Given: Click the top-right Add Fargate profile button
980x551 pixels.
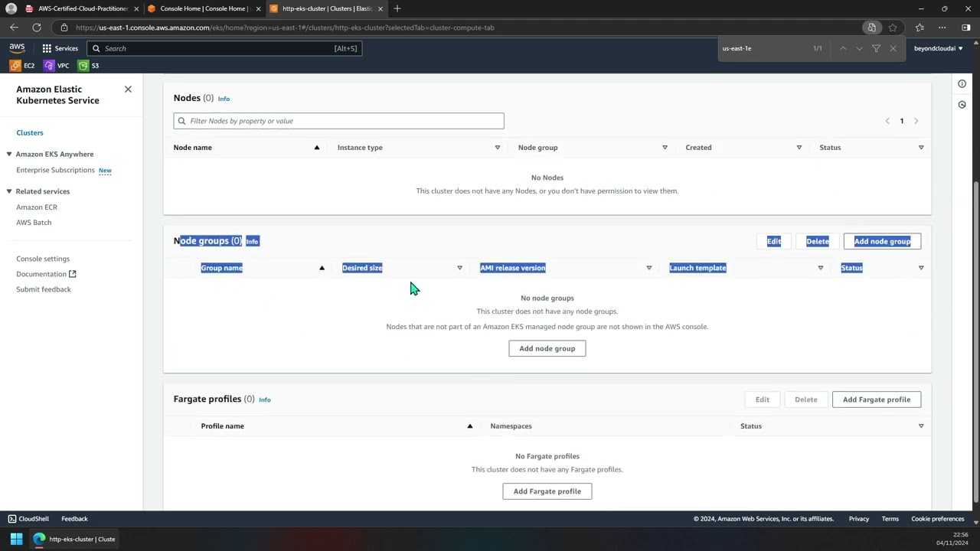Looking at the screenshot, I should tap(877, 399).
